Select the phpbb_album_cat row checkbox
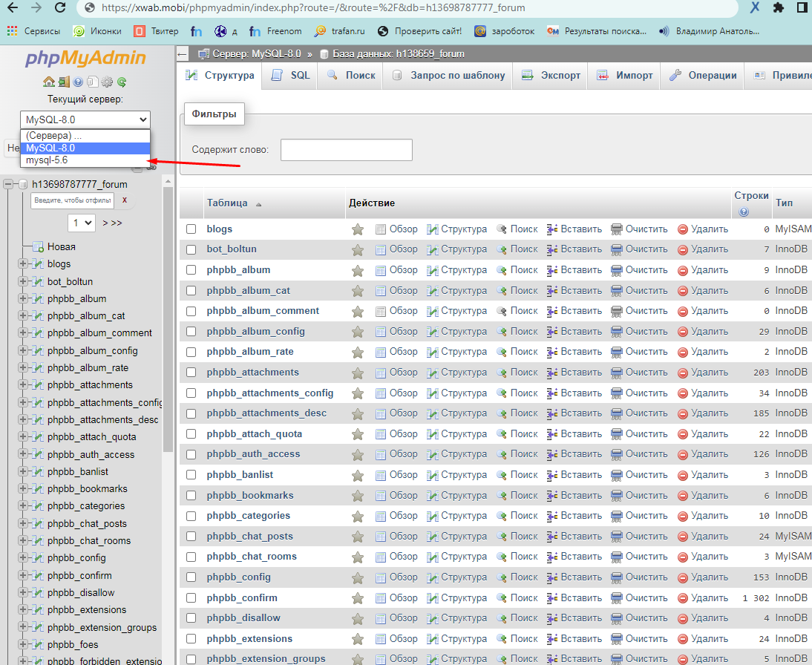 (x=191, y=291)
